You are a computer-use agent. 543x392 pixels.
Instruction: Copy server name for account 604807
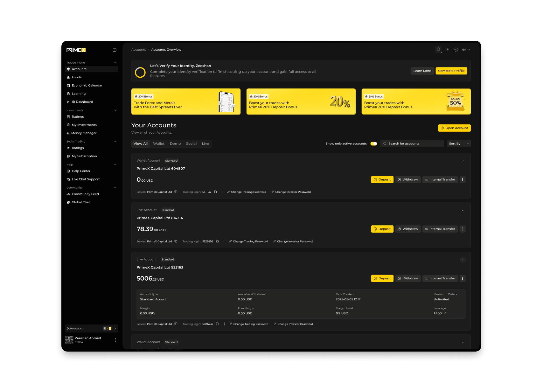tap(176, 192)
